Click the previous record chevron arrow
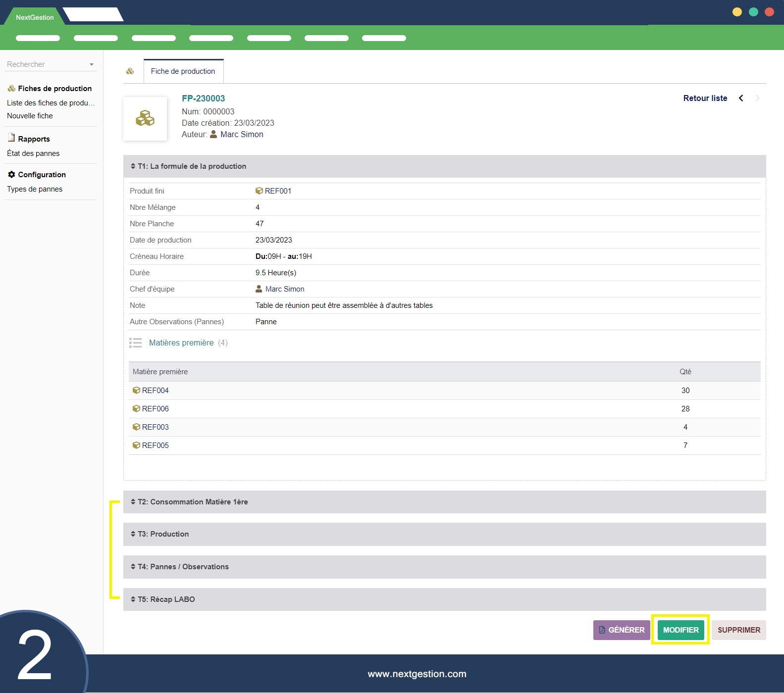The height and width of the screenshot is (693, 784). 741,98
